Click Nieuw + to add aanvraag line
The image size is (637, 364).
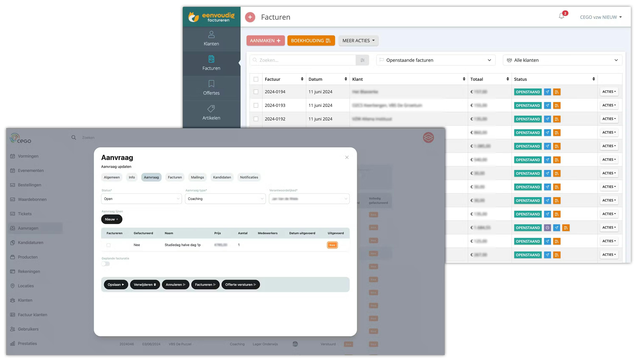(111, 219)
